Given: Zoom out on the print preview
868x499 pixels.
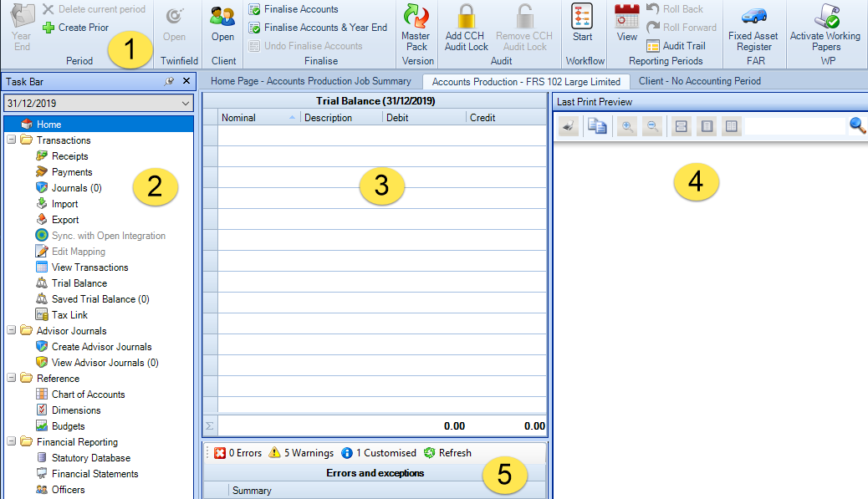Looking at the screenshot, I should [x=652, y=126].
